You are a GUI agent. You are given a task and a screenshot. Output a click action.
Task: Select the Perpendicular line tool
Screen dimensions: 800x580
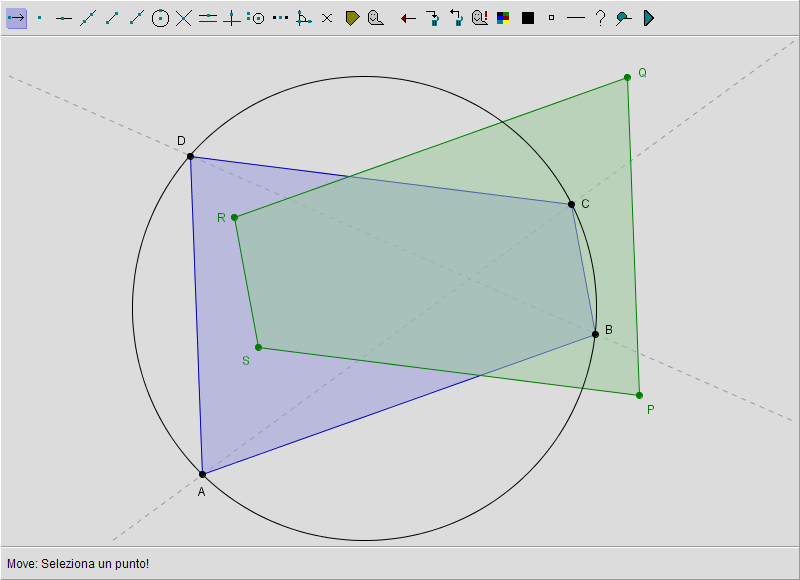coord(232,18)
